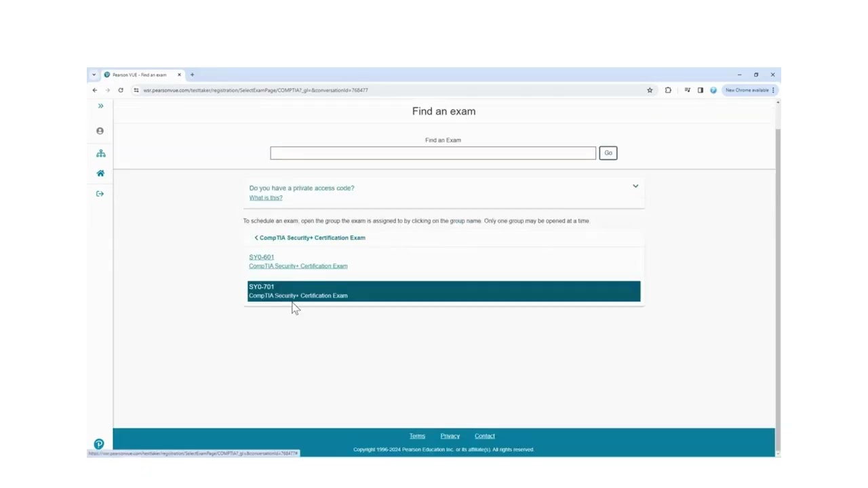
Task: Open the tab search dropdown arrow
Action: pyautogui.click(x=94, y=75)
